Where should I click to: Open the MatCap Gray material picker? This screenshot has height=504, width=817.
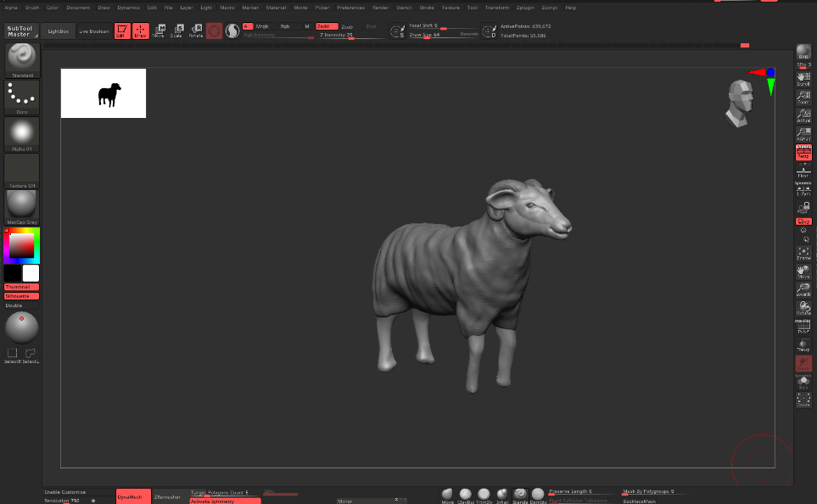(22, 204)
